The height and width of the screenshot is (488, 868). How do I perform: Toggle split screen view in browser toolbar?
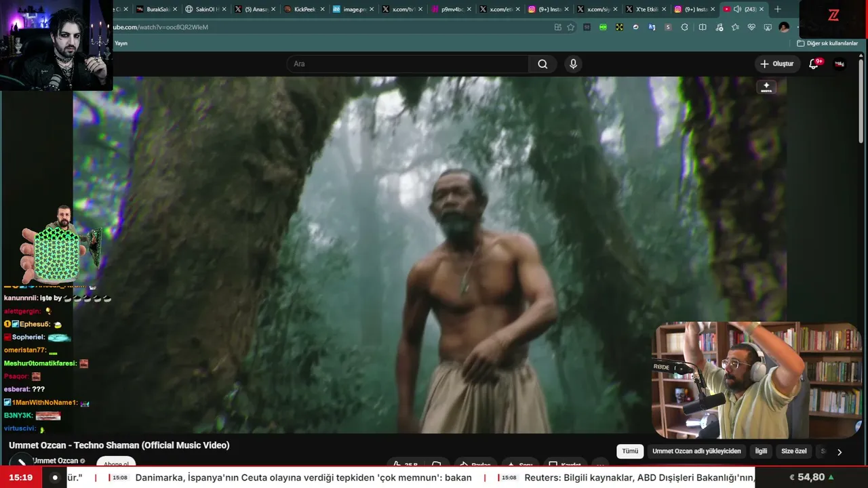[703, 27]
